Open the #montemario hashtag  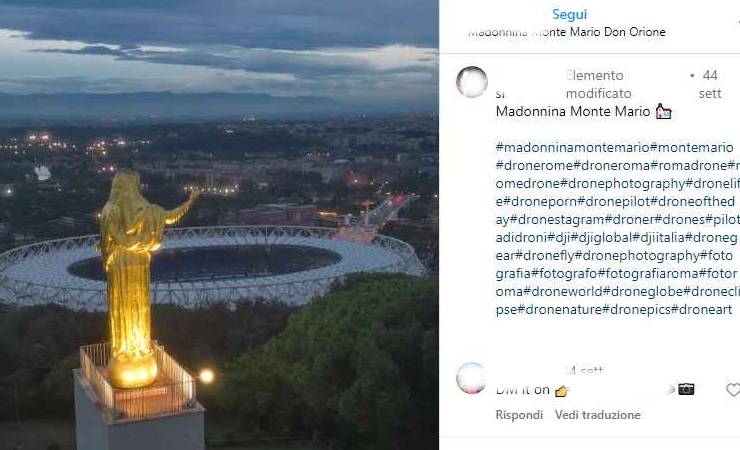pos(691,148)
